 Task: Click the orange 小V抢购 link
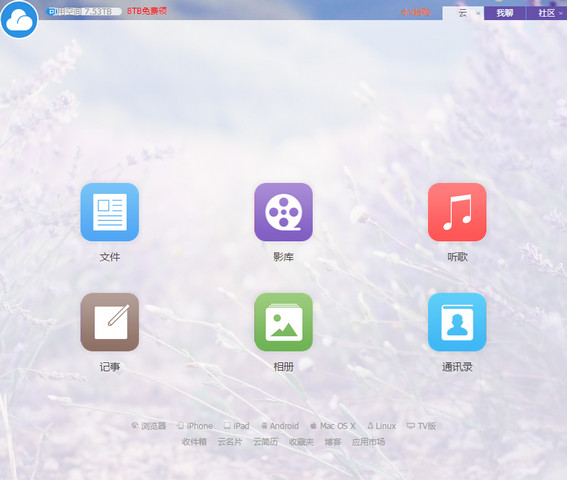415,12
